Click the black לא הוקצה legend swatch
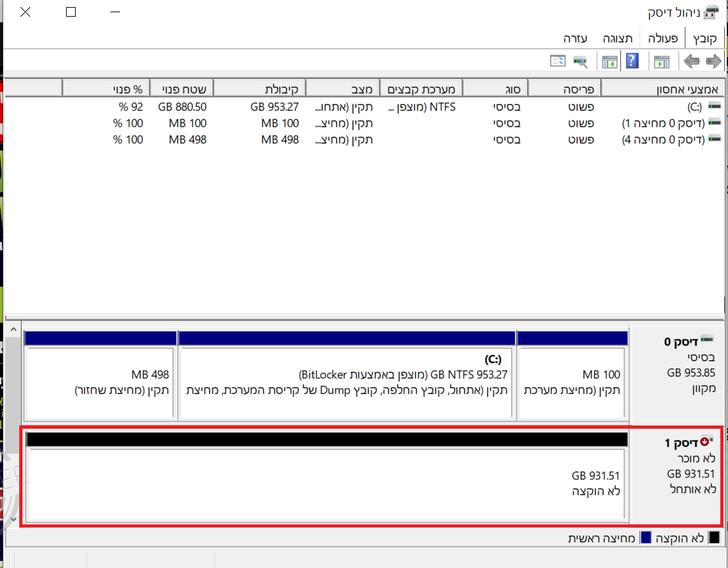The image size is (728, 568). [x=714, y=538]
